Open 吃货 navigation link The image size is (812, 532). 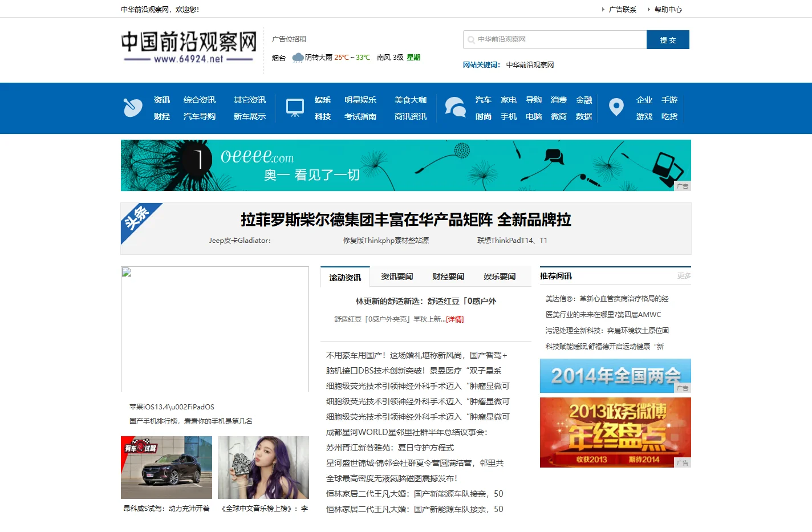(669, 116)
